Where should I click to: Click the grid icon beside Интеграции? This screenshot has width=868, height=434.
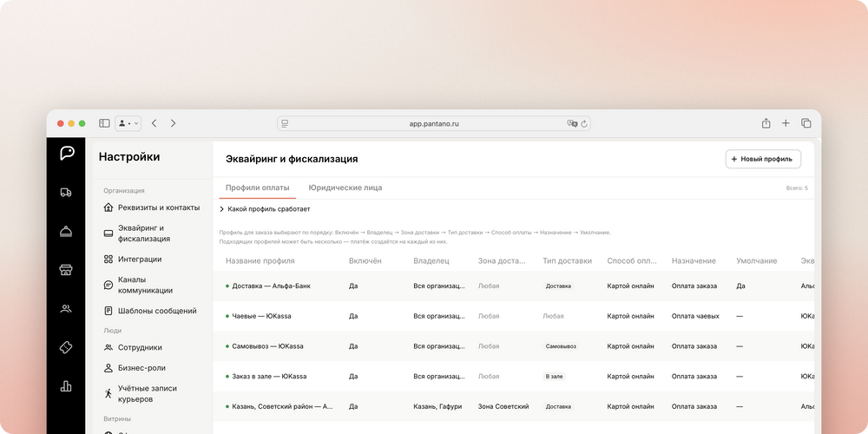[x=108, y=259]
